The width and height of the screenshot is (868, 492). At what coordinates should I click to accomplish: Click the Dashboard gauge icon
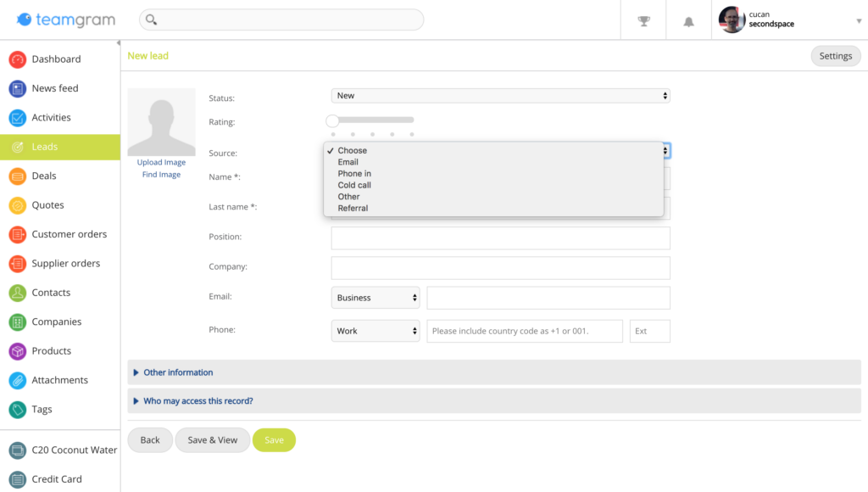coord(18,59)
